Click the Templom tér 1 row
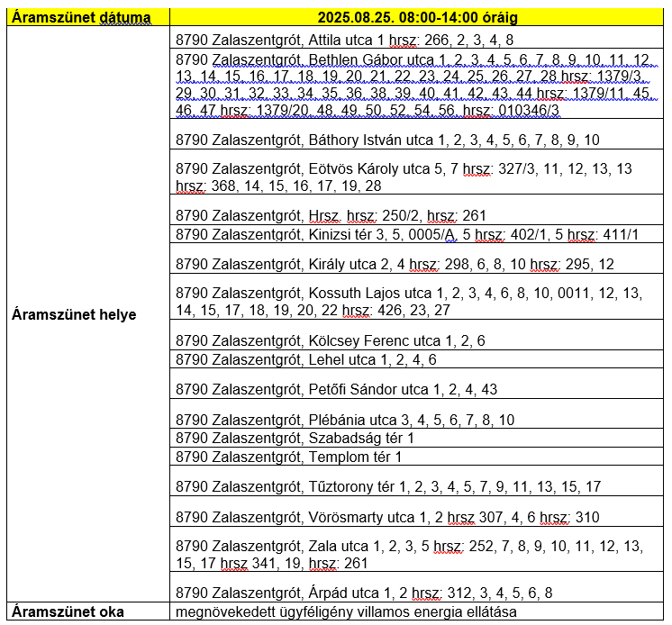 point(416,457)
